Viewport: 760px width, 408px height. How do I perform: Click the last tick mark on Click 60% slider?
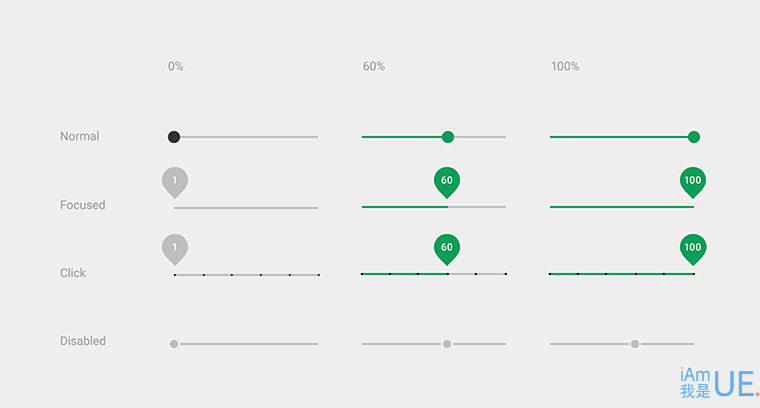506,274
